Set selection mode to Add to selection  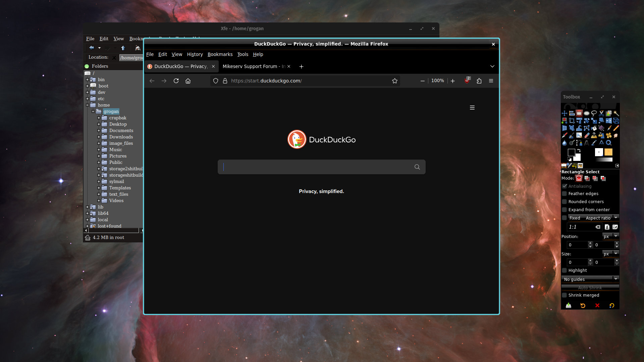click(x=587, y=178)
